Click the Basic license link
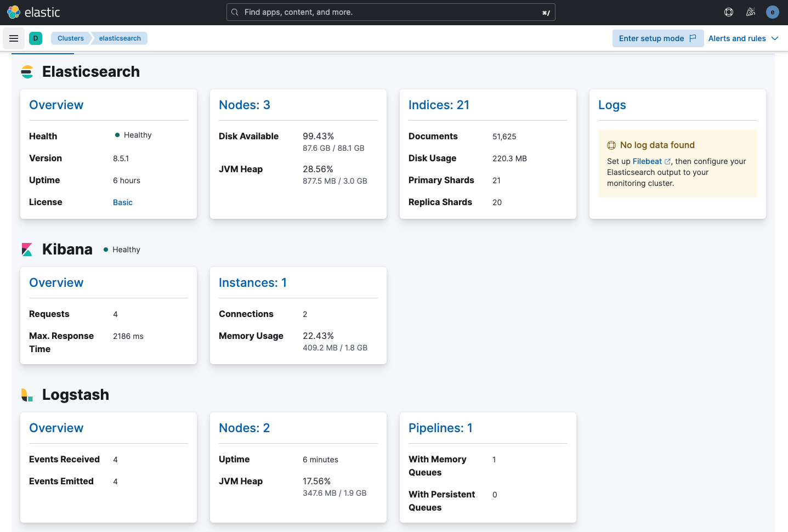788x532 pixels. pos(123,202)
